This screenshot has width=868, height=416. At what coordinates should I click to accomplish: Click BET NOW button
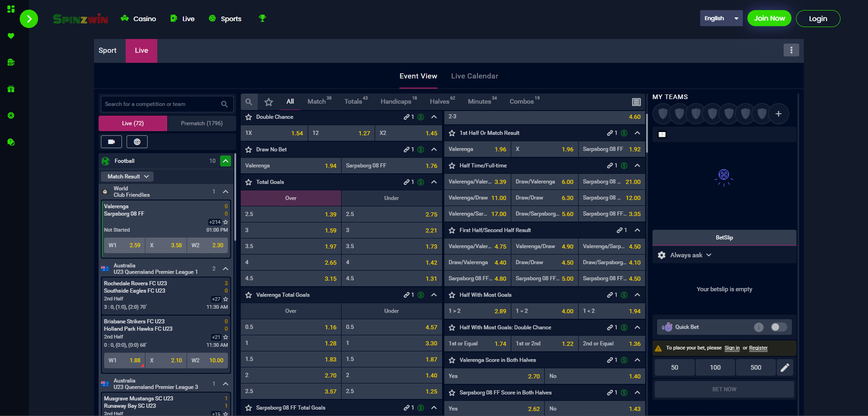point(724,389)
